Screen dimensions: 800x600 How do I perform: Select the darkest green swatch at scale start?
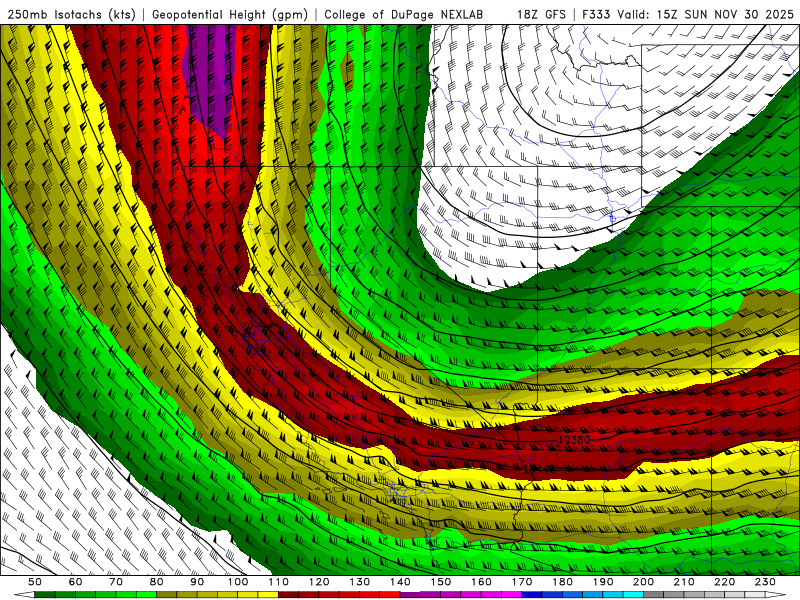[x=45, y=595]
